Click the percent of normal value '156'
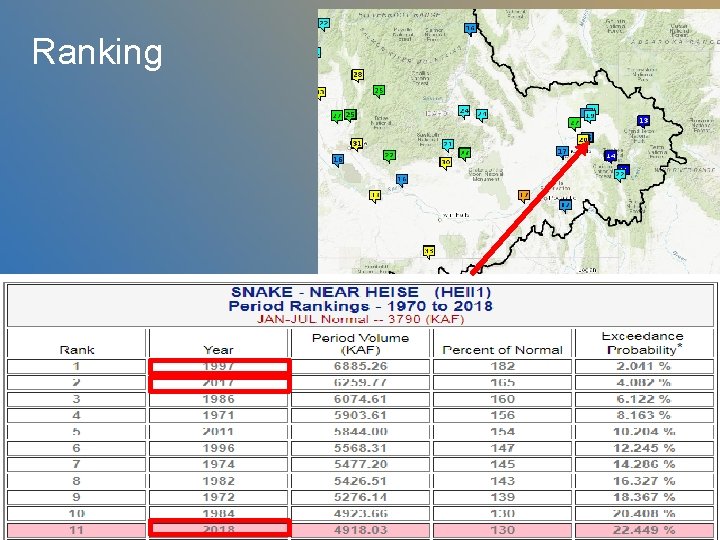 tap(502, 416)
